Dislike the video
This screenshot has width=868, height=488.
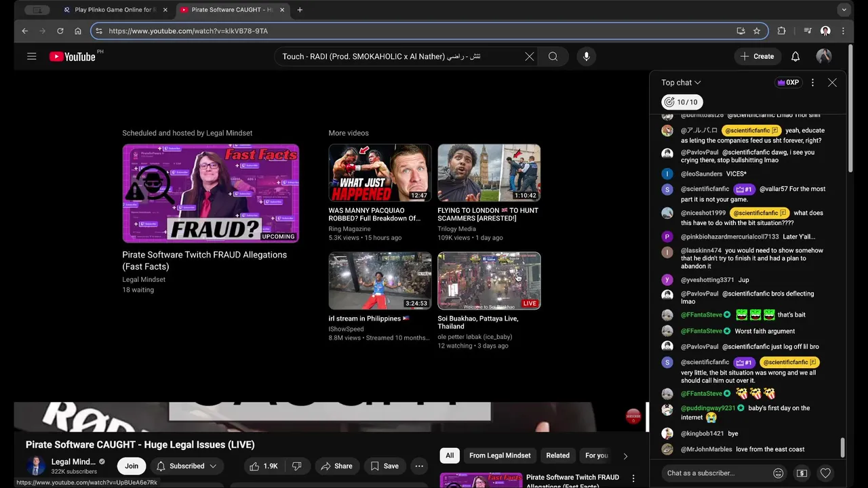click(x=296, y=466)
